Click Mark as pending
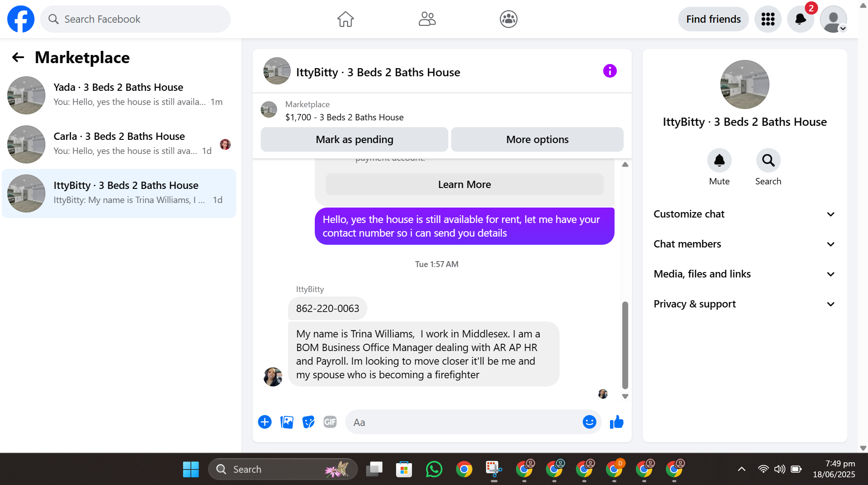The width and height of the screenshot is (868, 485). [x=354, y=139]
